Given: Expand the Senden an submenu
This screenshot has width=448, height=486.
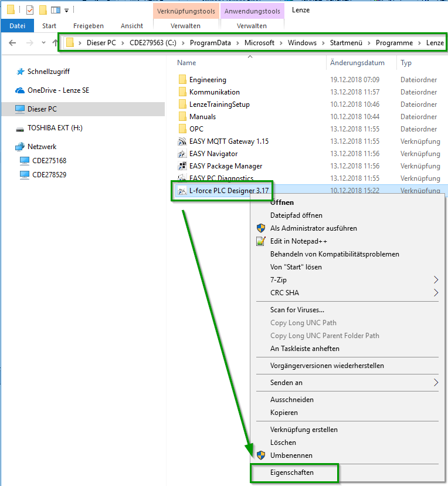Looking at the screenshot, I should point(435,383).
